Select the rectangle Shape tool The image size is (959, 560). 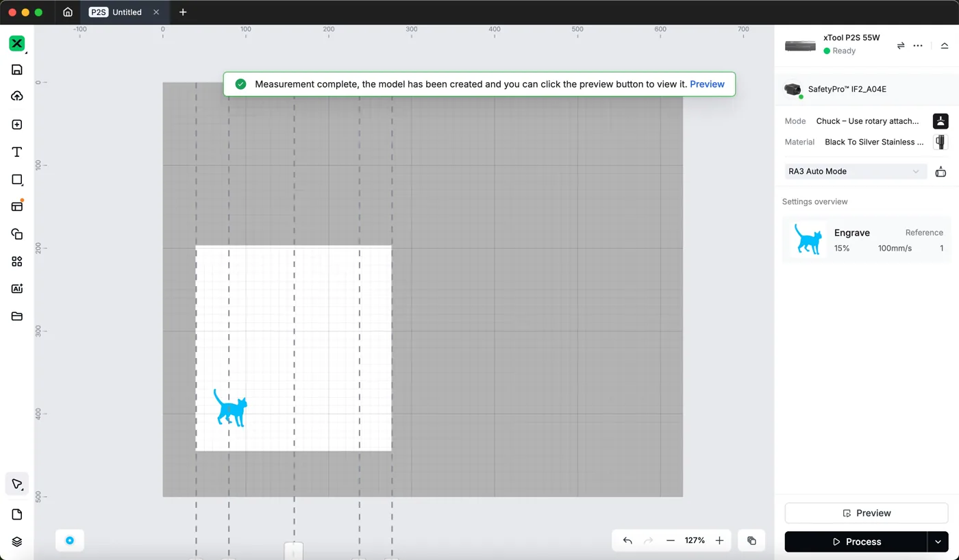17,179
